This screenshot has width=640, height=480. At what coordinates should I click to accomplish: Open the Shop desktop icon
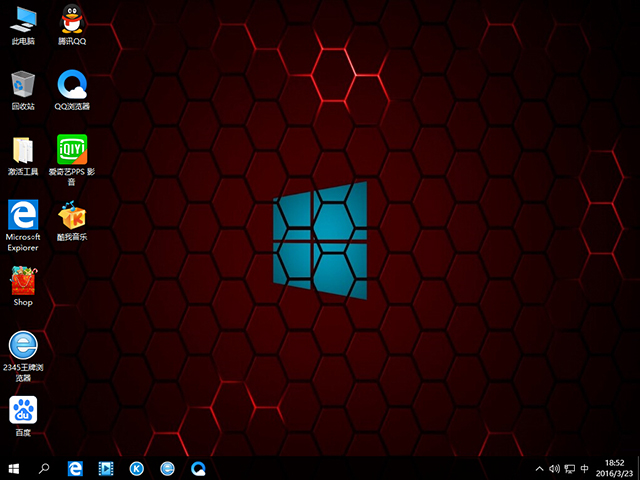click(22, 280)
